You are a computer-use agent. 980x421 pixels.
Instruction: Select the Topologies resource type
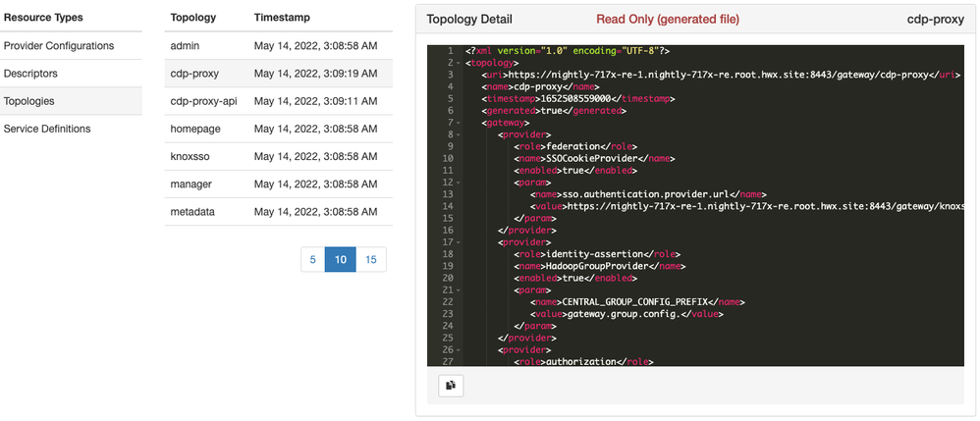pos(29,101)
